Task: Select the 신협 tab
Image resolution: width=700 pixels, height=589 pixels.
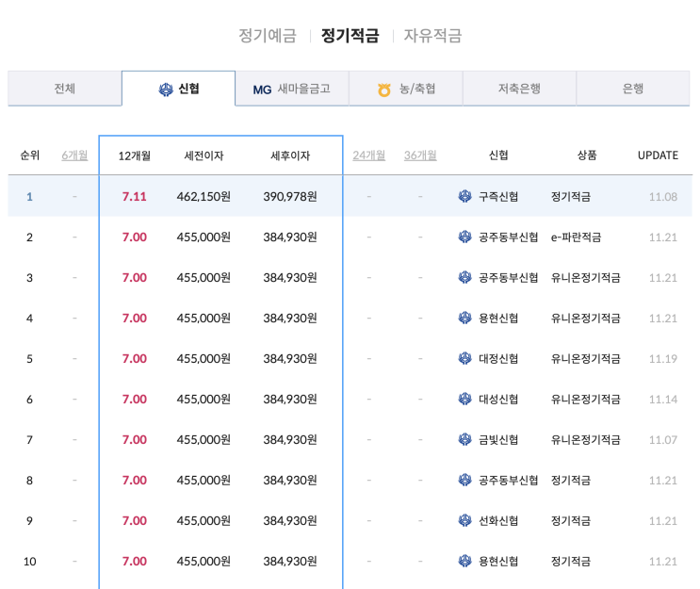Action: tap(179, 89)
